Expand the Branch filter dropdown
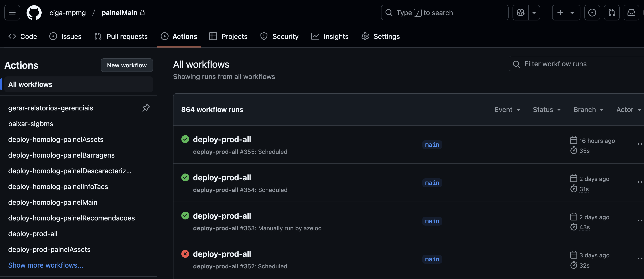644x279 pixels. [588, 110]
